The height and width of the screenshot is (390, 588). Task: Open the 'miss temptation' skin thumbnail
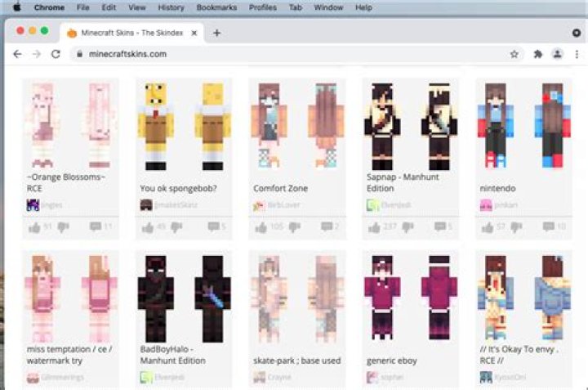tap(70, 297)
